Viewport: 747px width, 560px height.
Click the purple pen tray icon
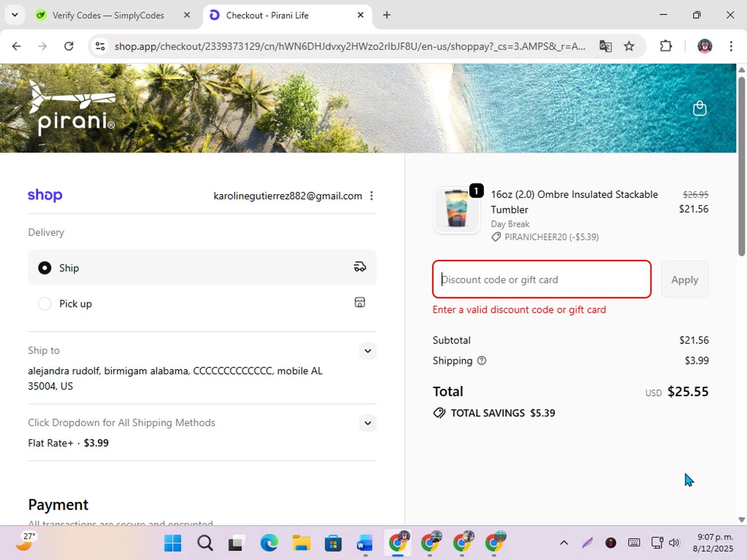(x=588, y=543)
